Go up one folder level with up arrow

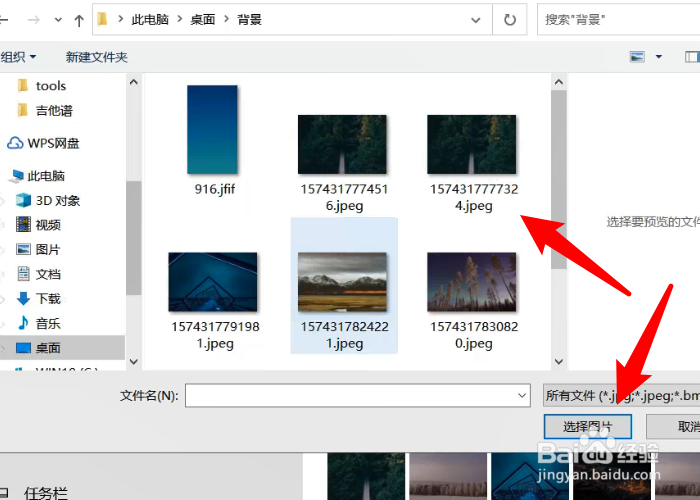coord(79,20)
